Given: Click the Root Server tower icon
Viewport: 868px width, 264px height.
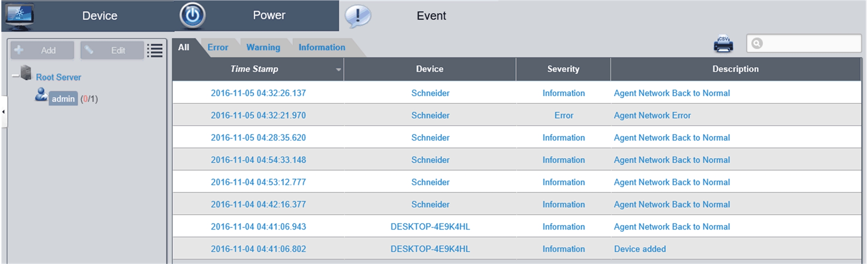Looking at the screenshot, I should click(x=26, y=73).
